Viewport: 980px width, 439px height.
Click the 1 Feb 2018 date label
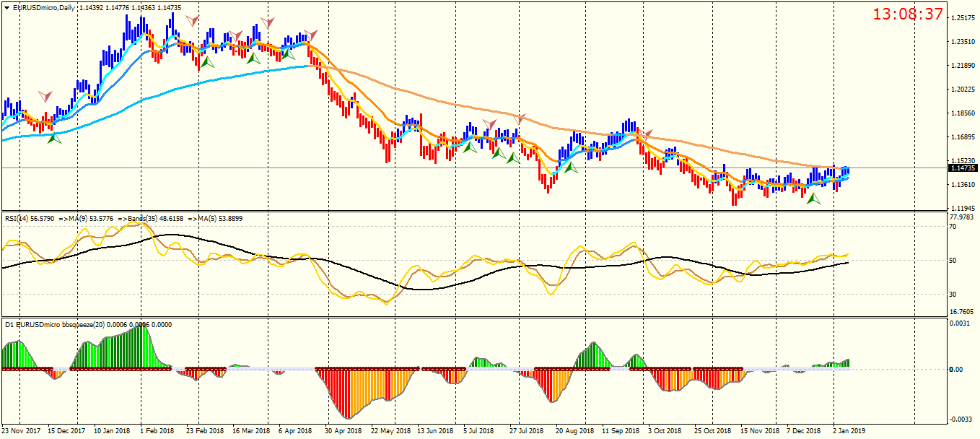(157, 431)
